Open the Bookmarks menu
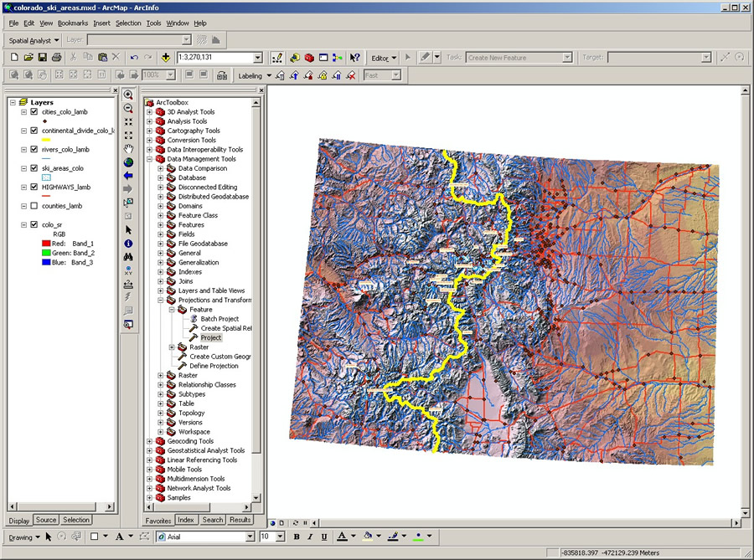754x560 pixels. pyautogui.click(x=73, y=23)
